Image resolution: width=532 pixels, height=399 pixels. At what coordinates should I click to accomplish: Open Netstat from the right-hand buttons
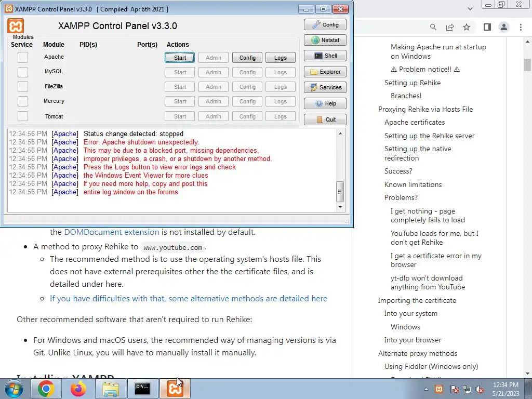click(x=325, y=40)
